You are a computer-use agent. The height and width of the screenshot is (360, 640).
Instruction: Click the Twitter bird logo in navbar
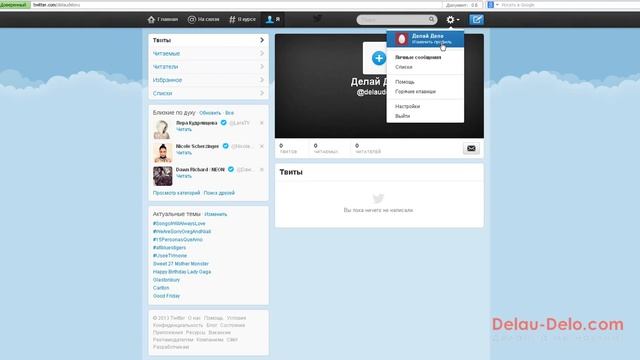click(x=318, y=18)
